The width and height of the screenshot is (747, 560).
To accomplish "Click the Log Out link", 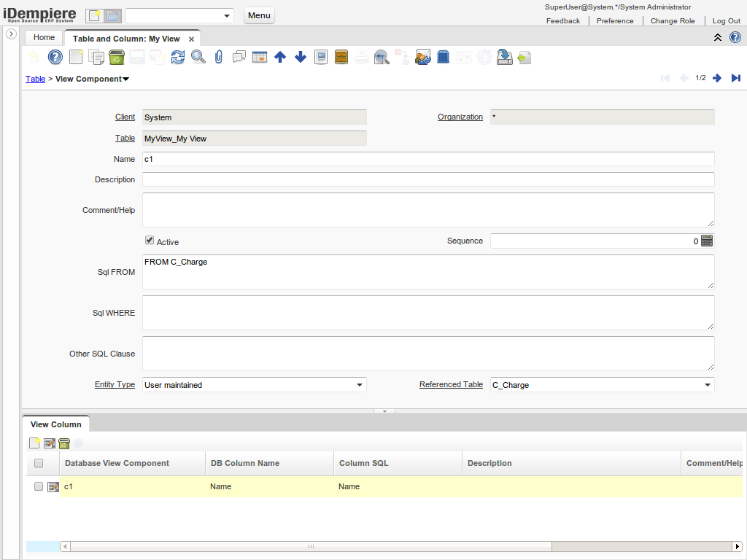I will pyautogui.click(x=726, y=21).
